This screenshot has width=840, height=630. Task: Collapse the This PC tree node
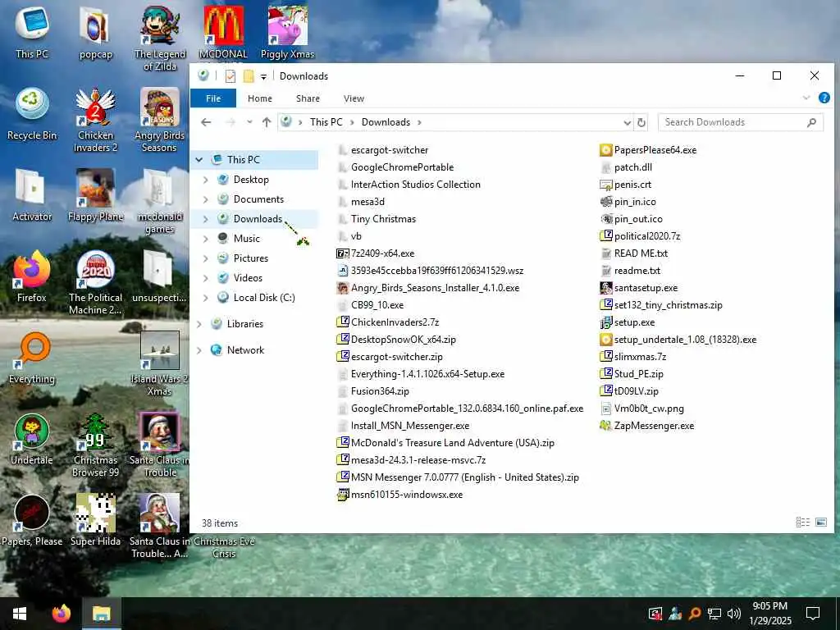(199, 160)
